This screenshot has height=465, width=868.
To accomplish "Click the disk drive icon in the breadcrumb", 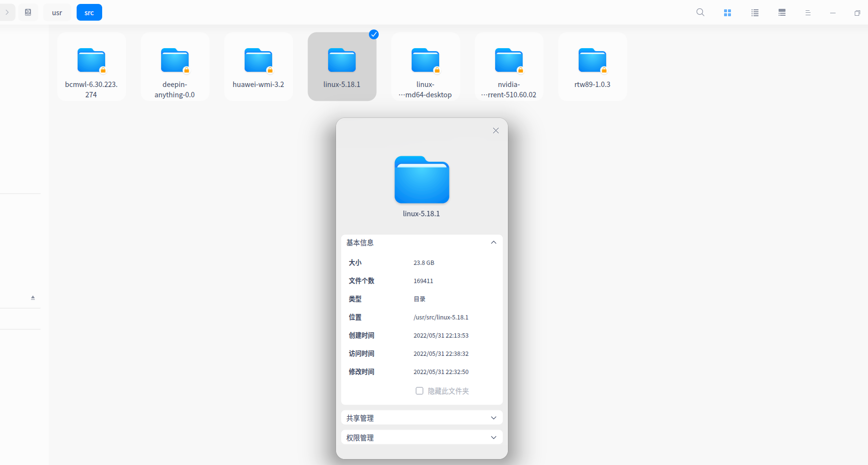I will [28, 12].
